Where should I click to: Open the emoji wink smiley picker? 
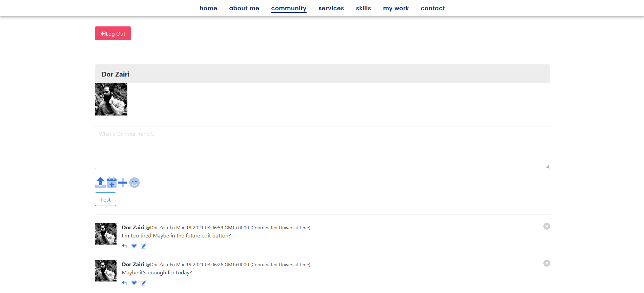[134, 183]
